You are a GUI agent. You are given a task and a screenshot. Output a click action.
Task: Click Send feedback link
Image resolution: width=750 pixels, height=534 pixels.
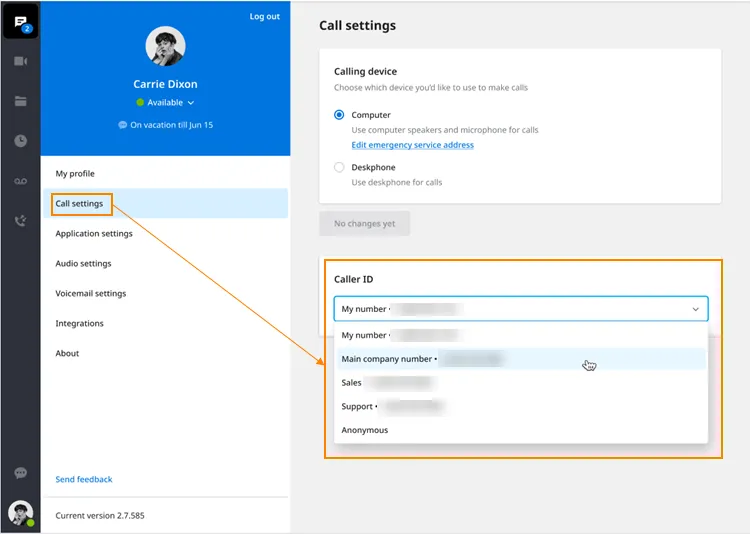[84, 479]
